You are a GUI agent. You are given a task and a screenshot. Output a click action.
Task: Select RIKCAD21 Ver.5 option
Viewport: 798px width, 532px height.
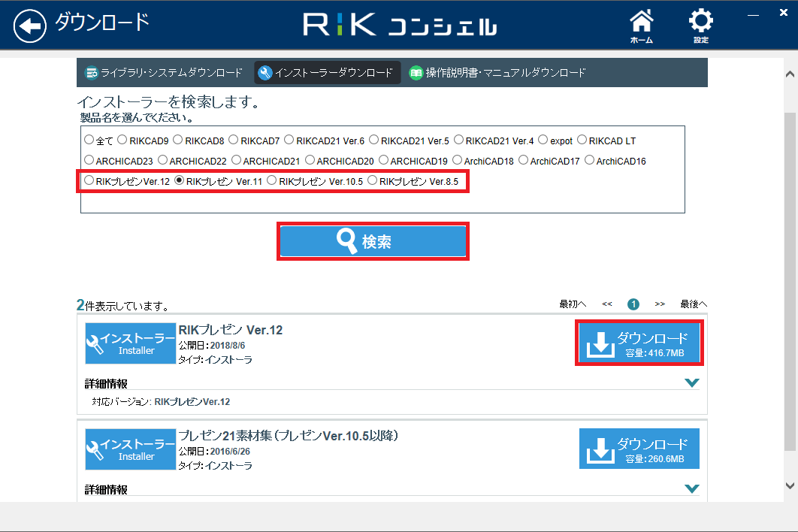coord(374,140)
